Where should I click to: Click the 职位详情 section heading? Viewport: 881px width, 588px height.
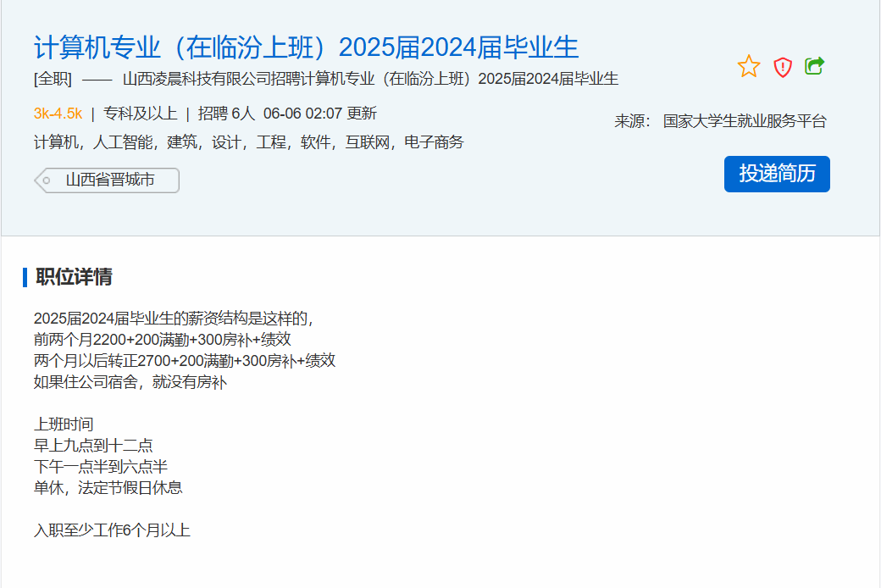74,277
